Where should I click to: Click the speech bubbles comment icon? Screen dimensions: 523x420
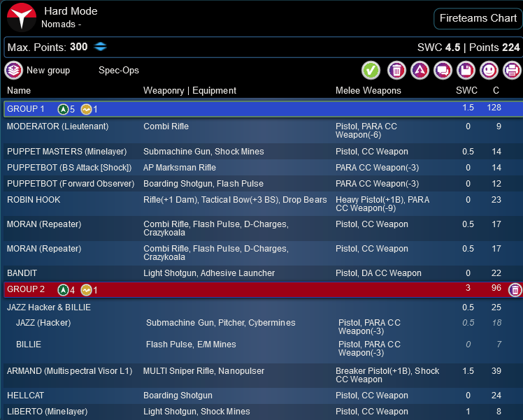443,71
